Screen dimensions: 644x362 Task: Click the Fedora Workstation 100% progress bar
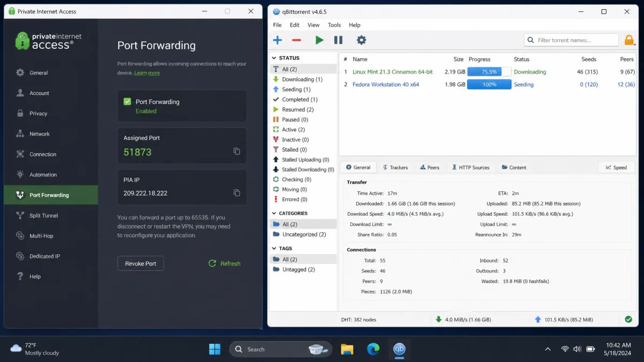[489, 85]
